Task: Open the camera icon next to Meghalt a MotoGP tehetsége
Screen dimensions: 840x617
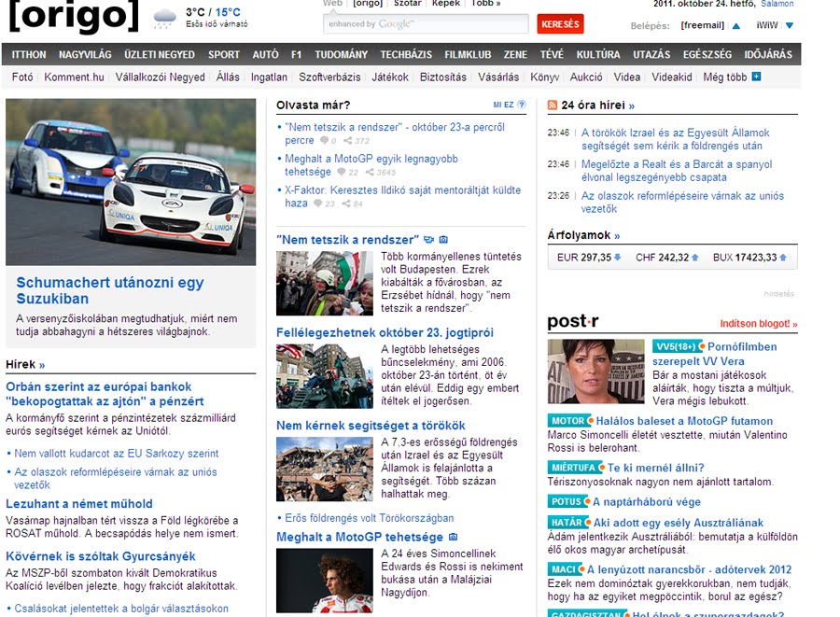Action: pos(454,537)
